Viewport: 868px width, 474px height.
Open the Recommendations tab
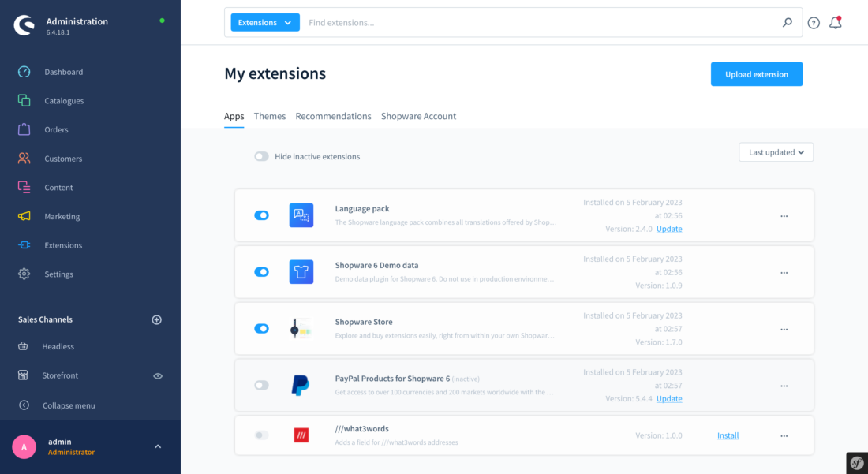(333, 116)
